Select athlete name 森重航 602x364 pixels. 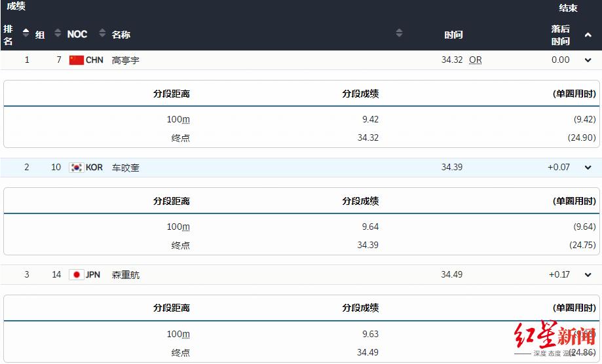tap(126, 274)
